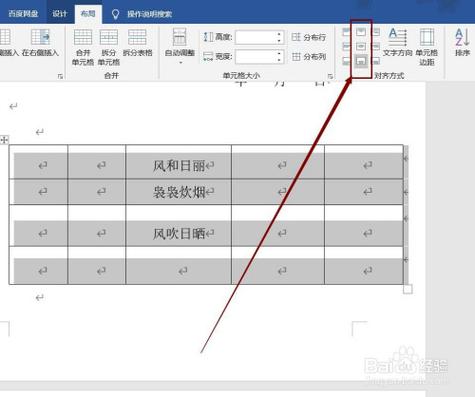Open Cell Size (单元格大小) dialog launcher
475x397 pixels.
330,76
